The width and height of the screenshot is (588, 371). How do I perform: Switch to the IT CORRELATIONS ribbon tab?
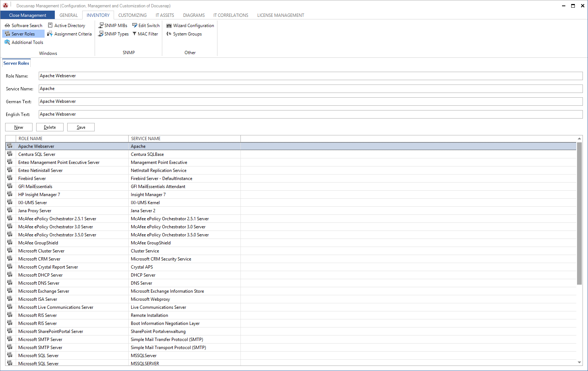[231, 15]
